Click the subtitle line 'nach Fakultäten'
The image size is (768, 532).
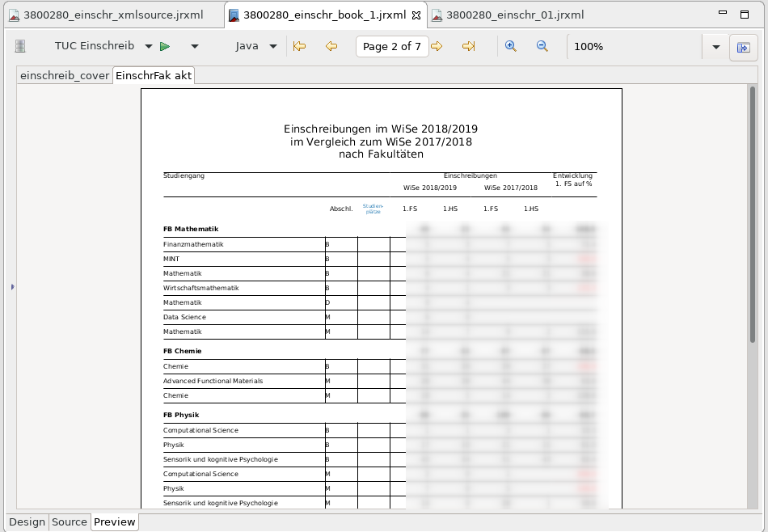click(x=381, y=154)
